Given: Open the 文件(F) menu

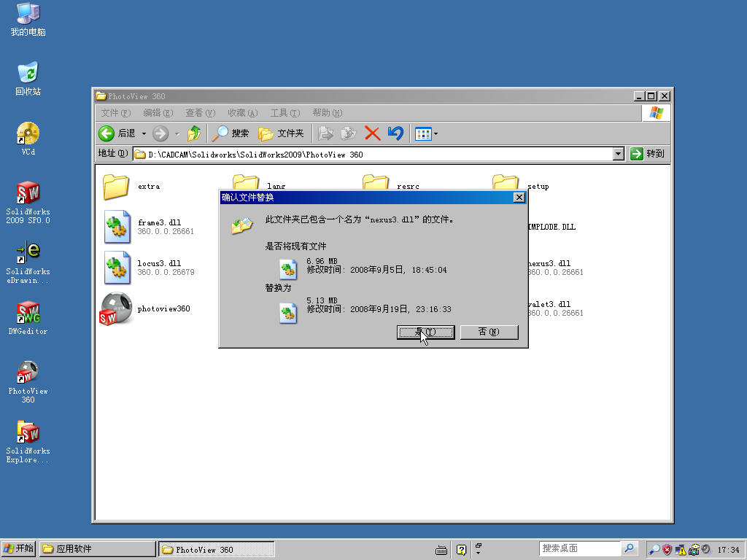Looking at the screenshot, I should click(x=115, y=113).
